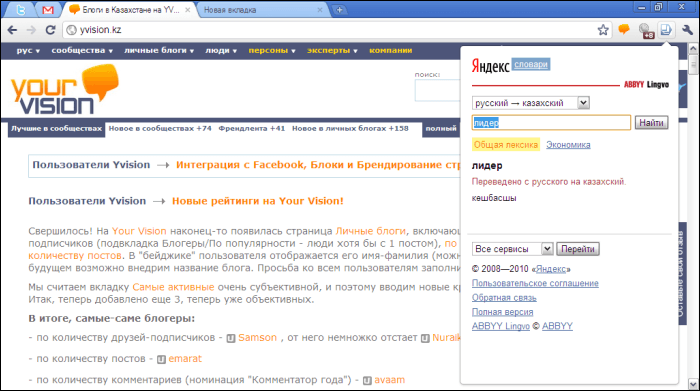Image resolution: width=700 pixels, height=391 pixels.
Task: Close the Новая вкладка tab
Action: 320,10
